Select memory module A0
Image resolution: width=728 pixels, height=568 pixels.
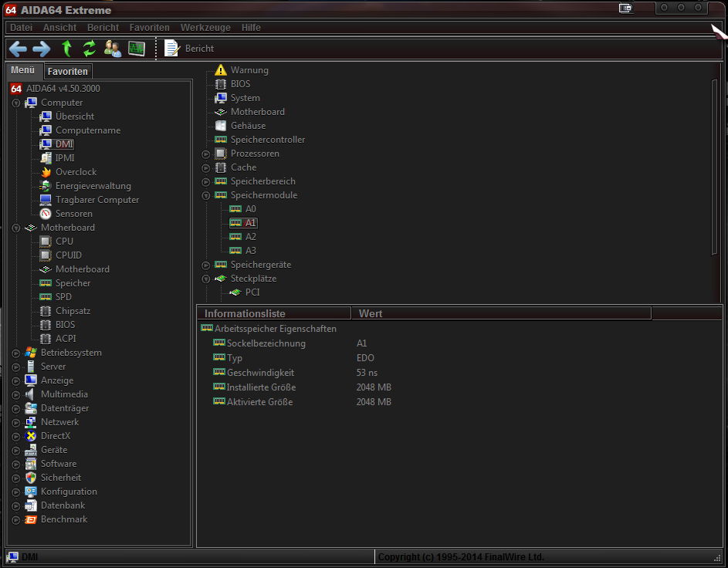point(251,209)
